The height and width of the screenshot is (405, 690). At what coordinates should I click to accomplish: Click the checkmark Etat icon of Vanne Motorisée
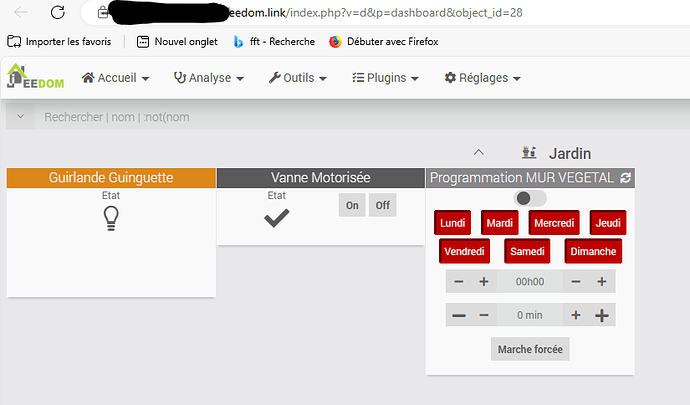277,218
